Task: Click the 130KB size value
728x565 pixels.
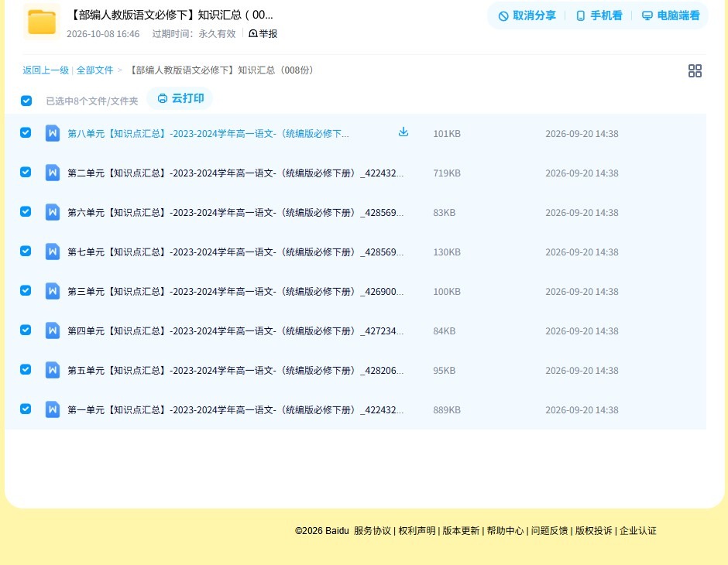Action: click(x=447, y=252)
